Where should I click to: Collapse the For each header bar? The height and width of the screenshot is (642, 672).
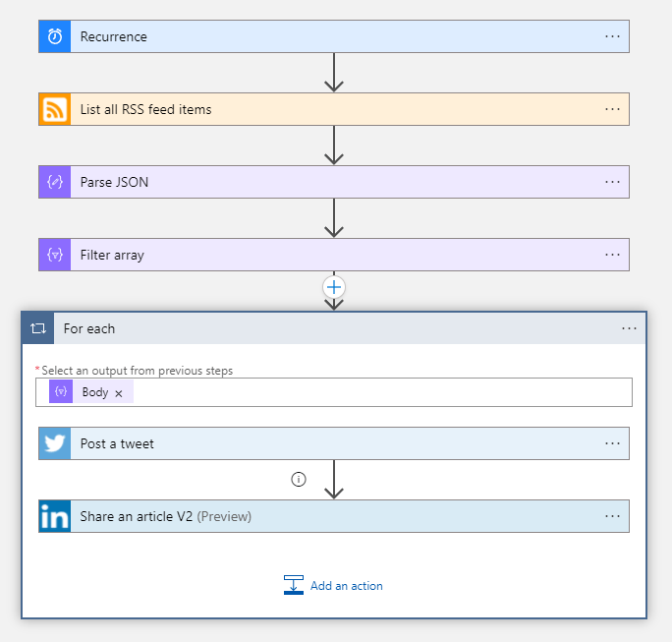tap(334, 328)
